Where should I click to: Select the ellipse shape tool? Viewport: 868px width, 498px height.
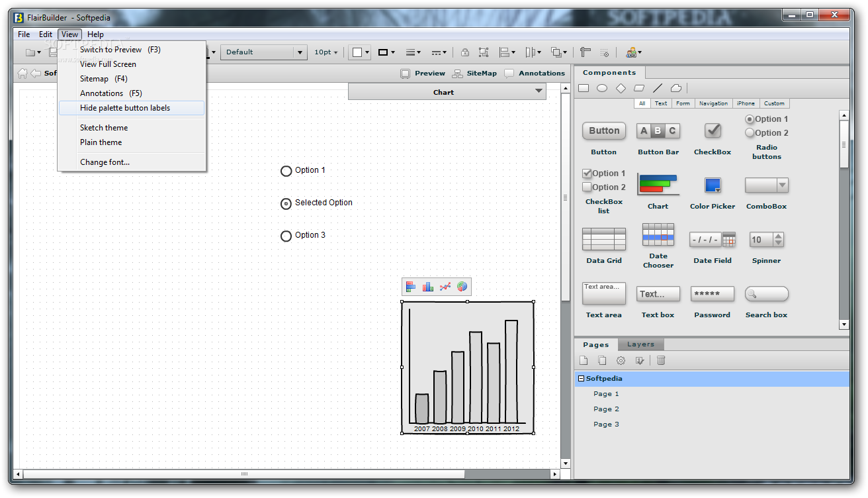pos(602,88)
